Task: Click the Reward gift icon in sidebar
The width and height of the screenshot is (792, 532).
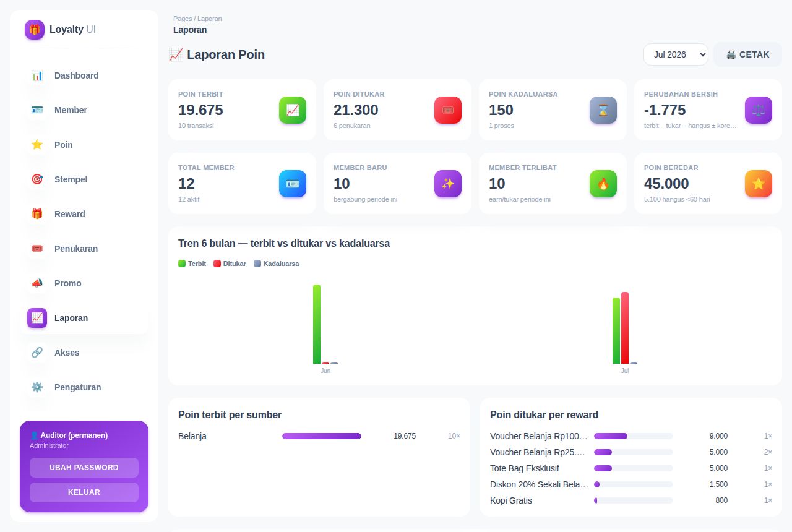Action: 37,214
